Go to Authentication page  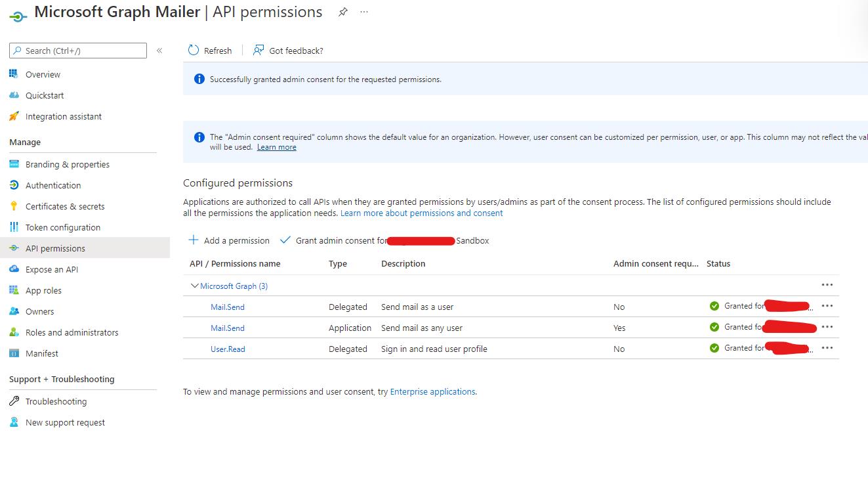click(53, 185)
